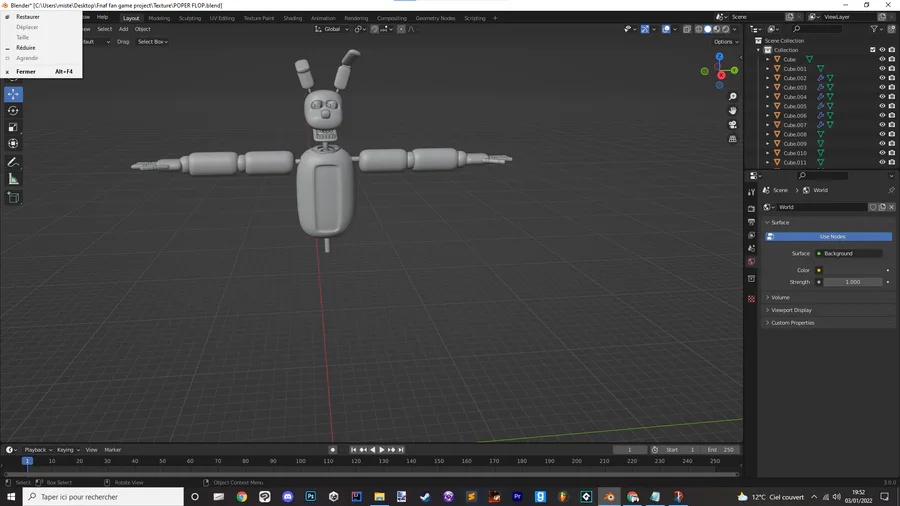Image resolution: width=900 pixels, height=506 pixels.
Task: Click the Use Nodes button
Action: pos(829,236)
